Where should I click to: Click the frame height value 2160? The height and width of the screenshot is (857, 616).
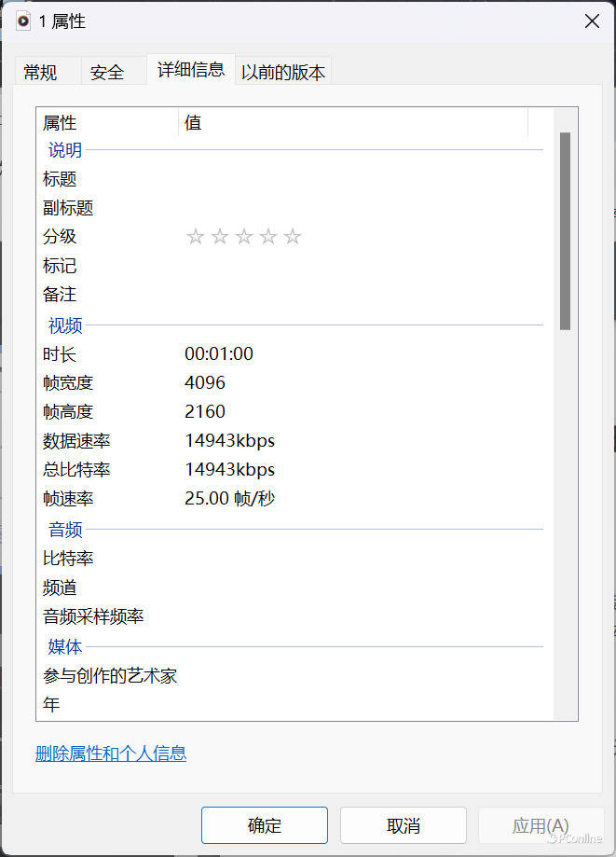[205, 411]
